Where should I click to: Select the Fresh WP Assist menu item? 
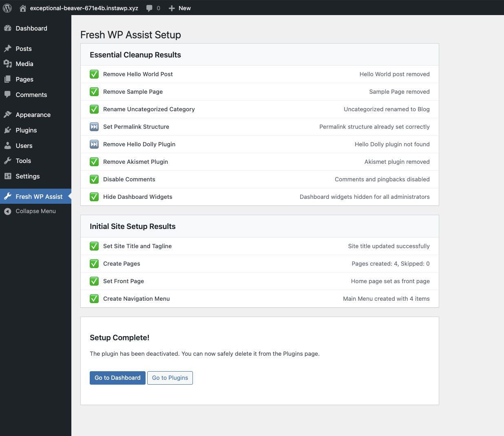click(39, 196)
